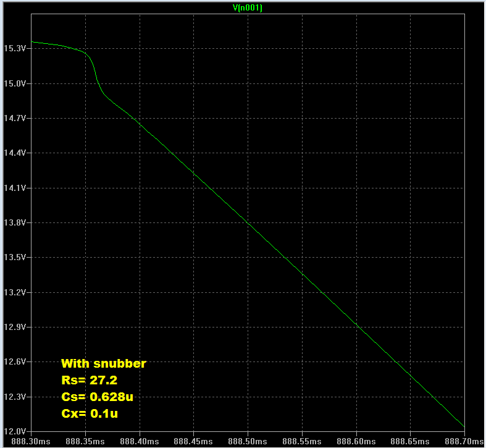Click the 14.1V axis label
486x448 pixels.
click(15, 188)
